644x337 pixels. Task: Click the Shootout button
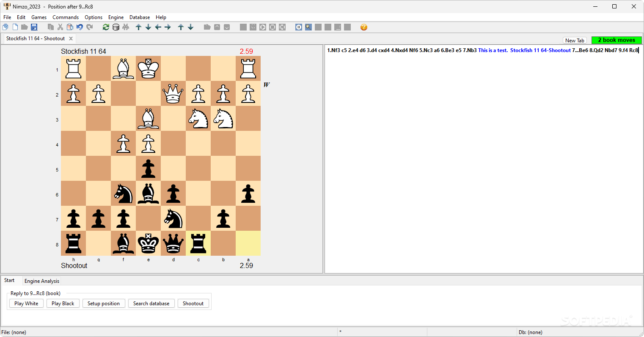(193, 304)
